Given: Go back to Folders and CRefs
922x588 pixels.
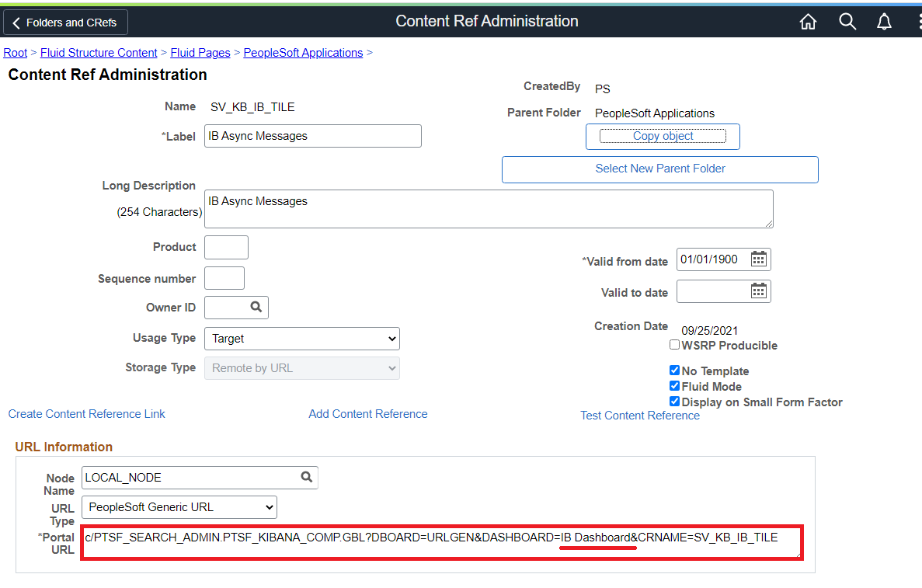Looking at the screenshot, I should point(65,23).
